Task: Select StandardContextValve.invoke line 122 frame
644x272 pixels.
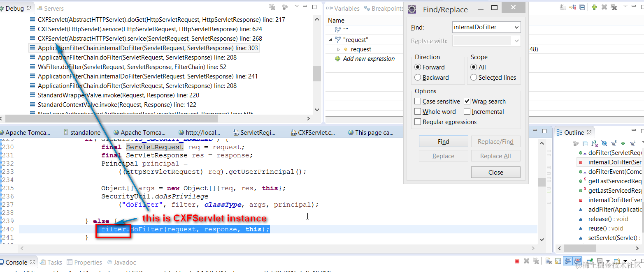Action: [x=113, y=105]
